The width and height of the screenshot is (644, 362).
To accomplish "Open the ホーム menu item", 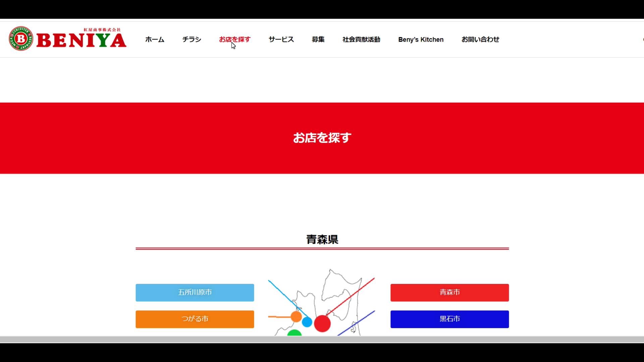I will tap(155, 40).
